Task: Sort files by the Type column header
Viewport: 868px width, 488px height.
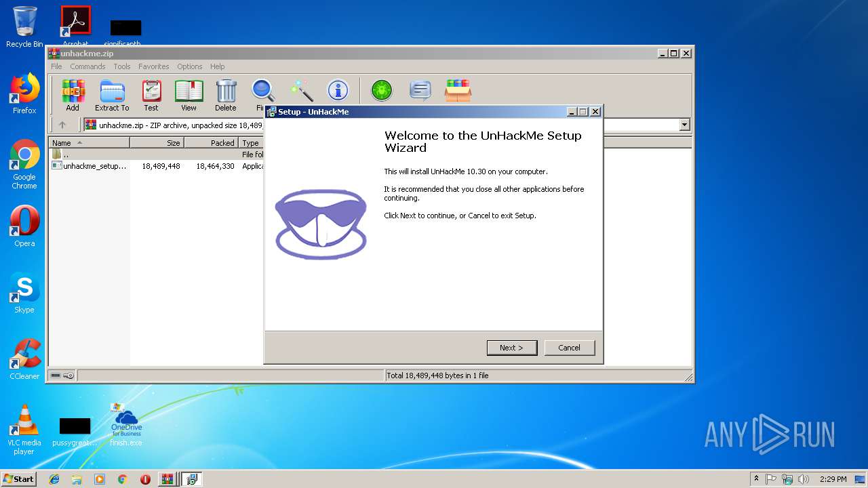Action: (251, 143)
